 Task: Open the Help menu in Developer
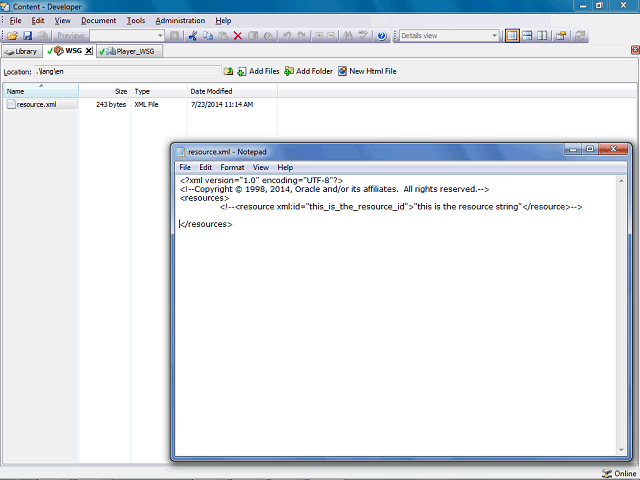[x=223, y=20]
